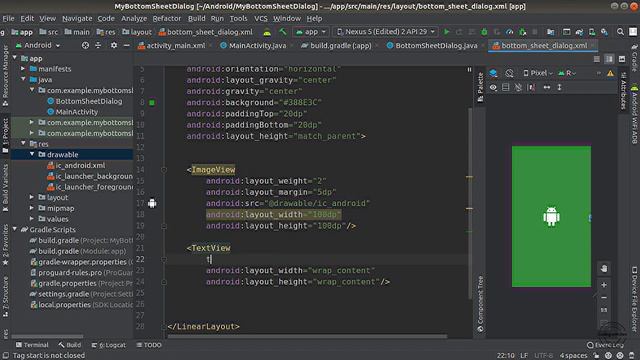
Task: Collapse the Gradle Scripts node
Action: (15, 229)
